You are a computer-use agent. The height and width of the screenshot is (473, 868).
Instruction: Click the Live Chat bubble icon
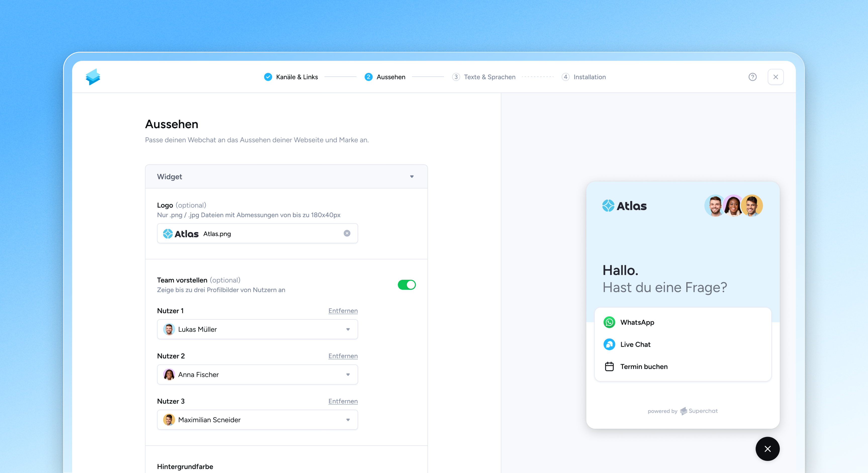tap(609, 344)
